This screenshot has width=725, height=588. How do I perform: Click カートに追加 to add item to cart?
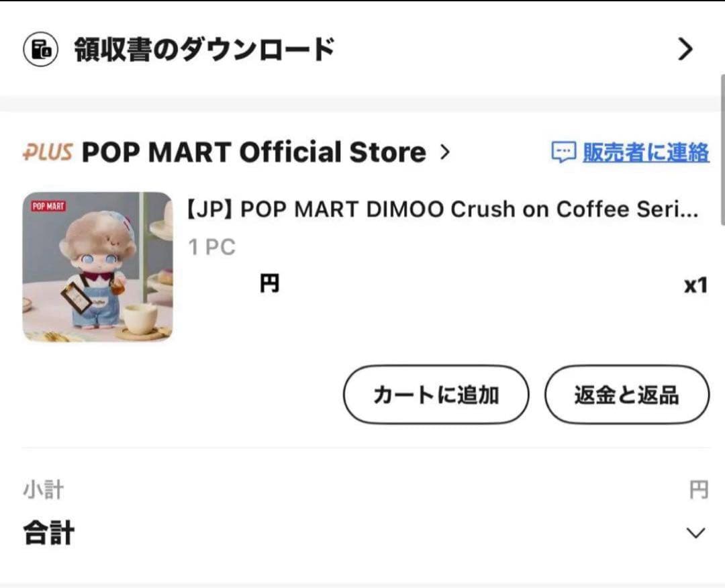(435, 395)
